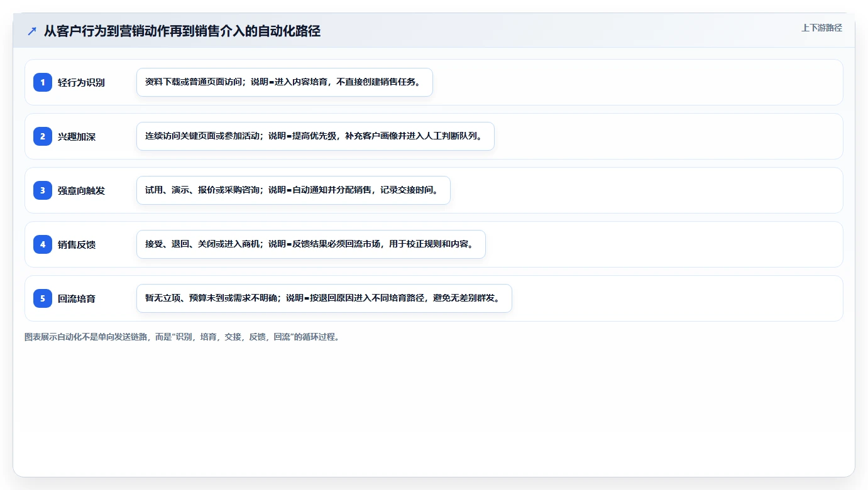Select the 强意向触发 step label
868x490 pixels.
click(x=81, y=191)
